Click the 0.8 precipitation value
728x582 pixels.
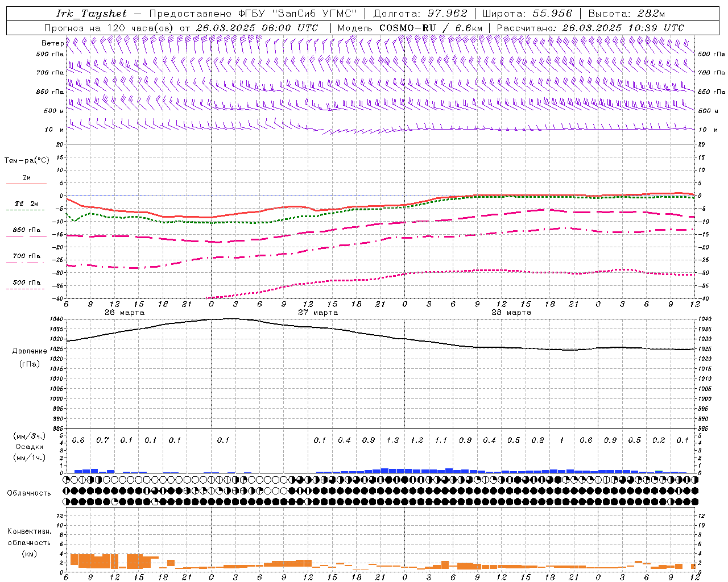pyautogui.click(x=538, y=440)
